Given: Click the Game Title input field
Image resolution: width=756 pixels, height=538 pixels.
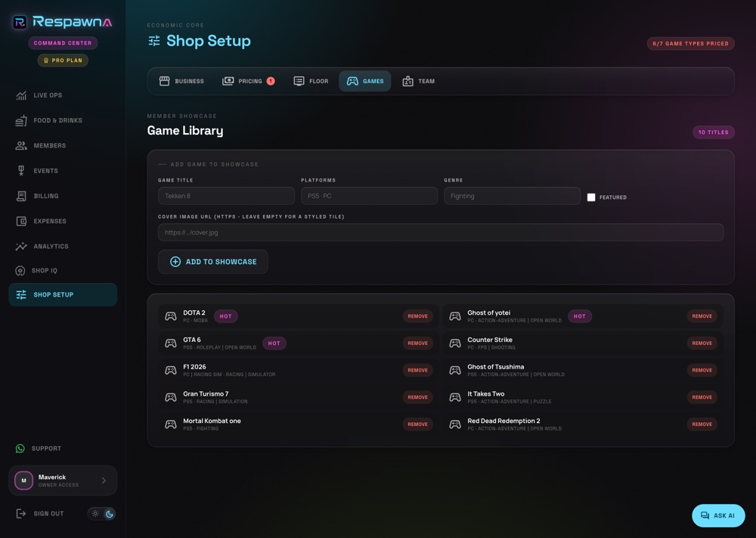Looking at the screenshot, I should coord(226,196).
